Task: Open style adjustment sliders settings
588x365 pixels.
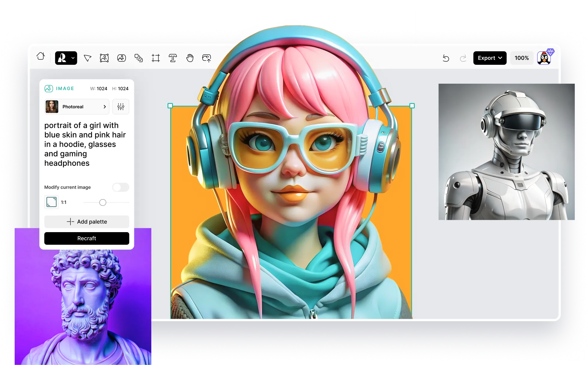Action: 121,107
